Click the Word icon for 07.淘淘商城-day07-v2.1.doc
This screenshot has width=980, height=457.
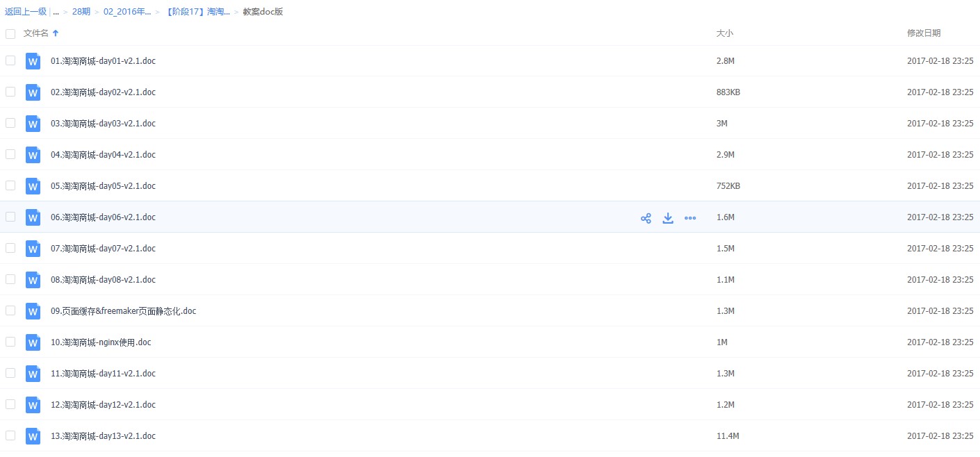click(x=33, y=249)
